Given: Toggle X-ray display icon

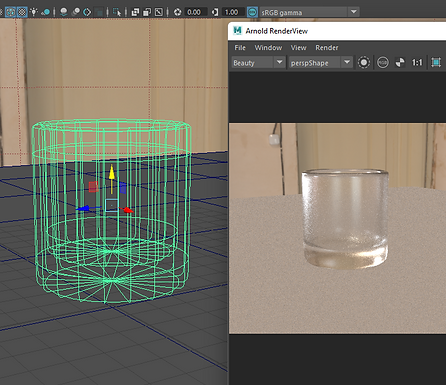Looking at the screenshot, I should [x=135, y=12].
